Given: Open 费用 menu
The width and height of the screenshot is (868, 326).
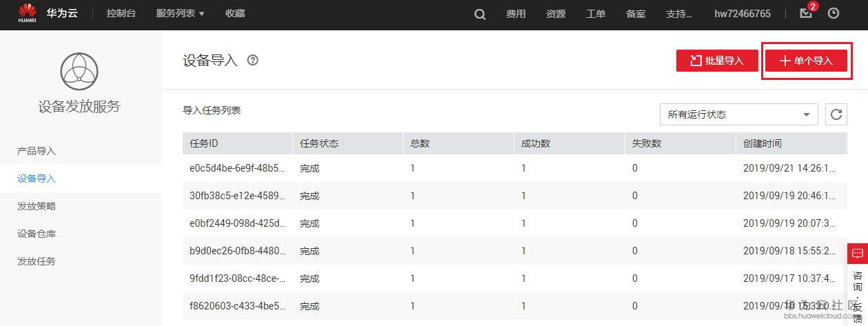Looking at the screenshot, I should [516, 14].
